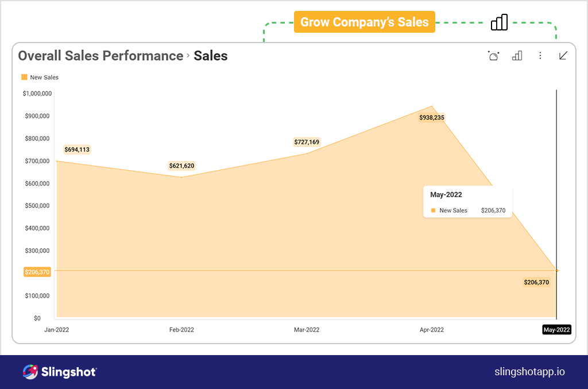Open the slingshotapp.io link

(x=529, y=372)
